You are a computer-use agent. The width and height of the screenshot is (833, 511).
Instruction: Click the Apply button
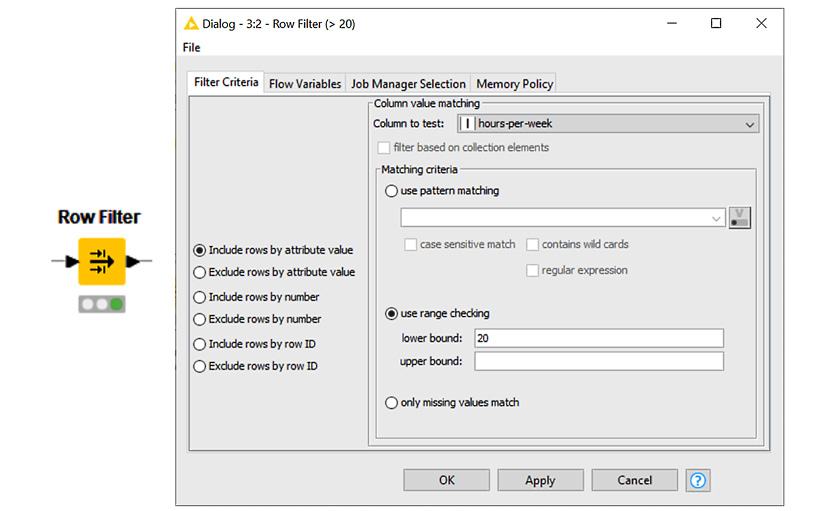(x=540, y=480)
